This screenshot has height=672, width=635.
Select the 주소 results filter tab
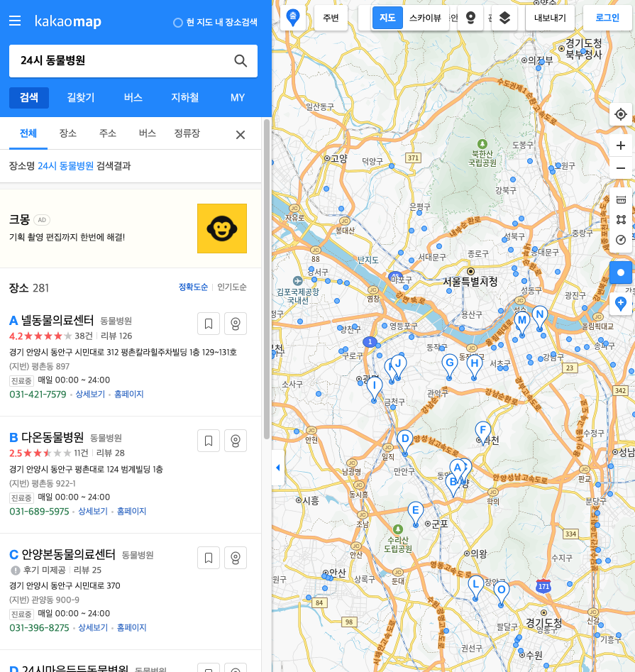(108, 133)
